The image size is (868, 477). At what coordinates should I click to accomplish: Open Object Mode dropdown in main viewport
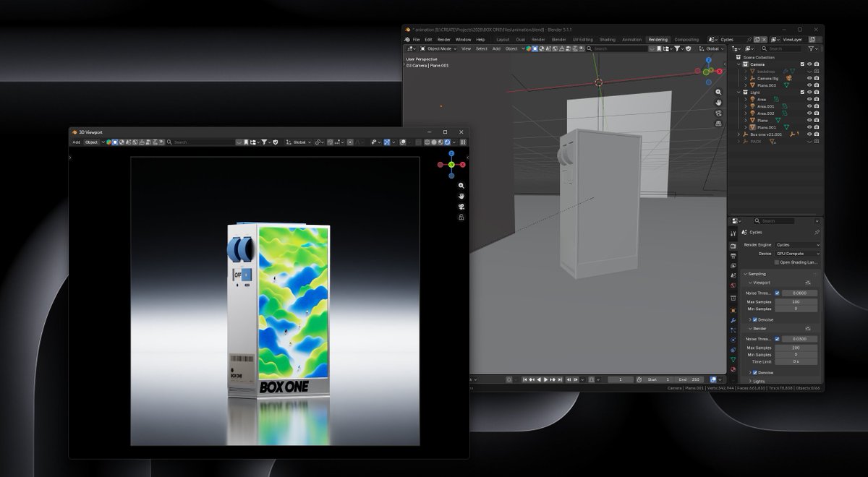438,48
